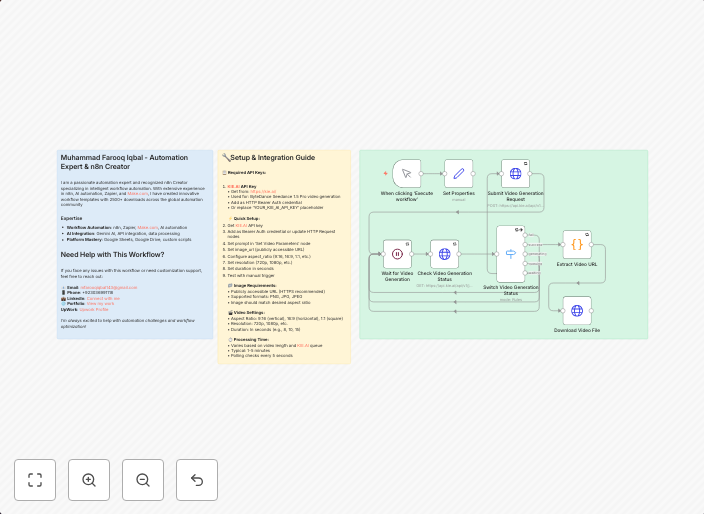Follow the 'View my work' portfolio link
The width and height of the screenshot is (704, 514).
tap(101, 303)
